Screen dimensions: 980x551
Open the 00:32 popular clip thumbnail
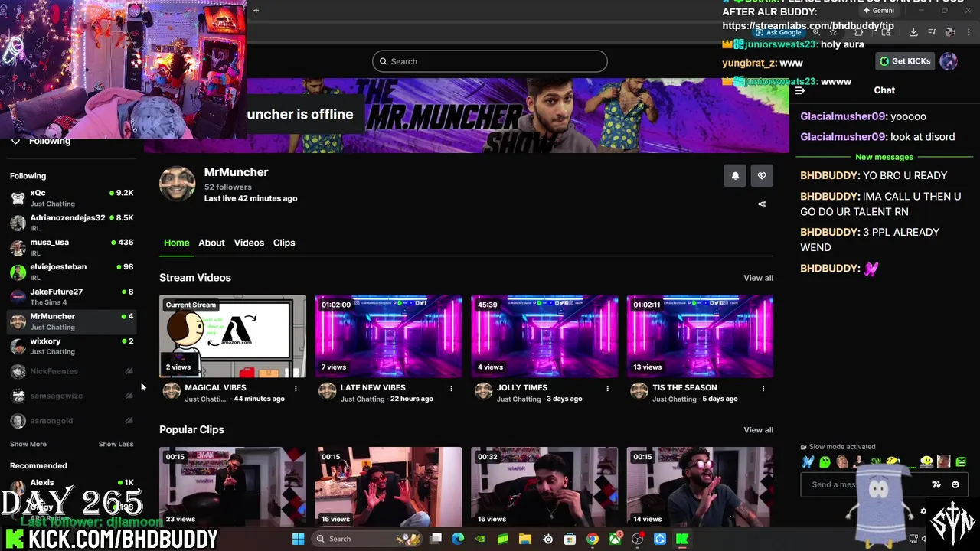click(x=544, y=487)
